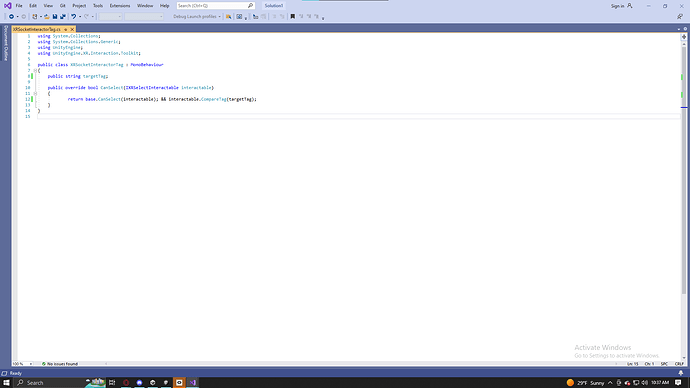Viewport: 690px width, 388px height.
Task: Click the Visual Studio logo icon
Action: coord(7,6)
